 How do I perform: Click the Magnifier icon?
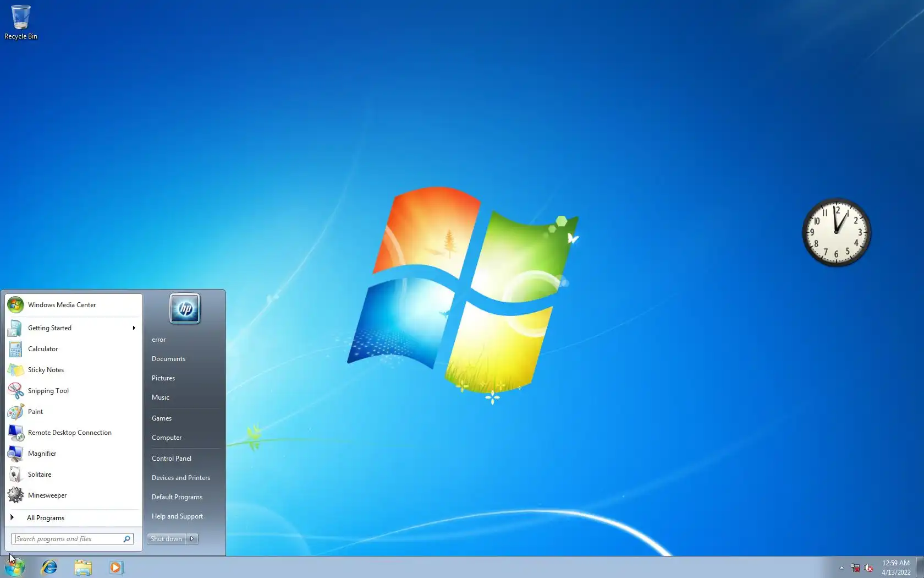point(15,454)
